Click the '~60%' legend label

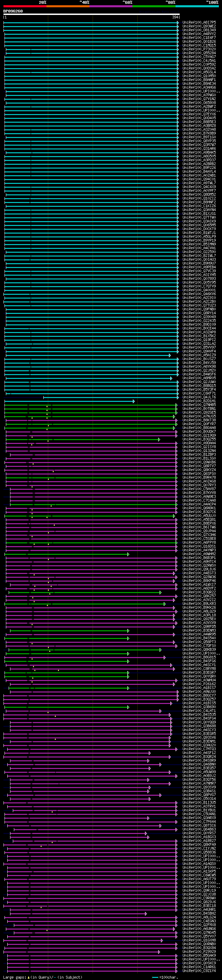coord(128,2)
